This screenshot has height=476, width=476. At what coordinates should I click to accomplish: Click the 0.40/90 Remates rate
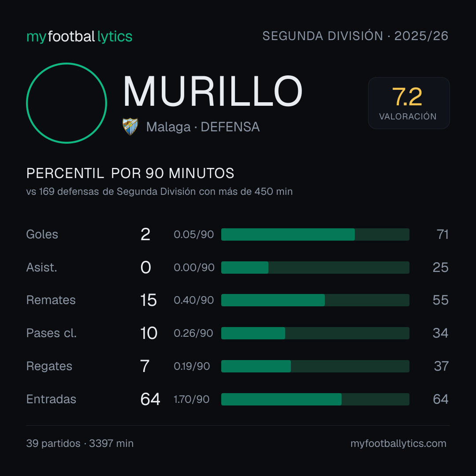click(193, 300)
